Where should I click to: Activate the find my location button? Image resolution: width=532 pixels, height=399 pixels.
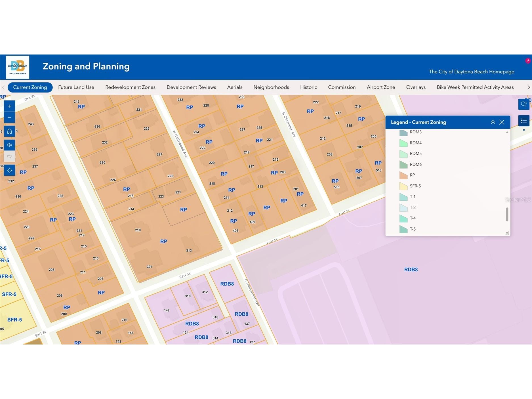(x=9, y=170)
